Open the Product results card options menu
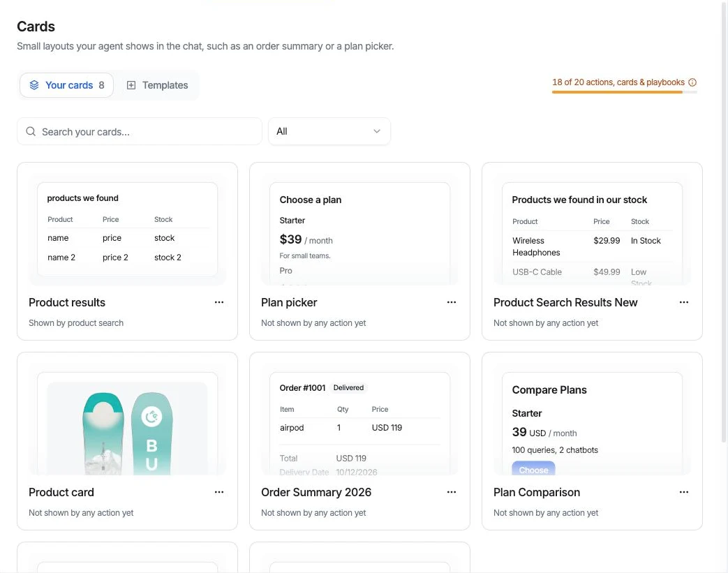 [x=219, y=302]
